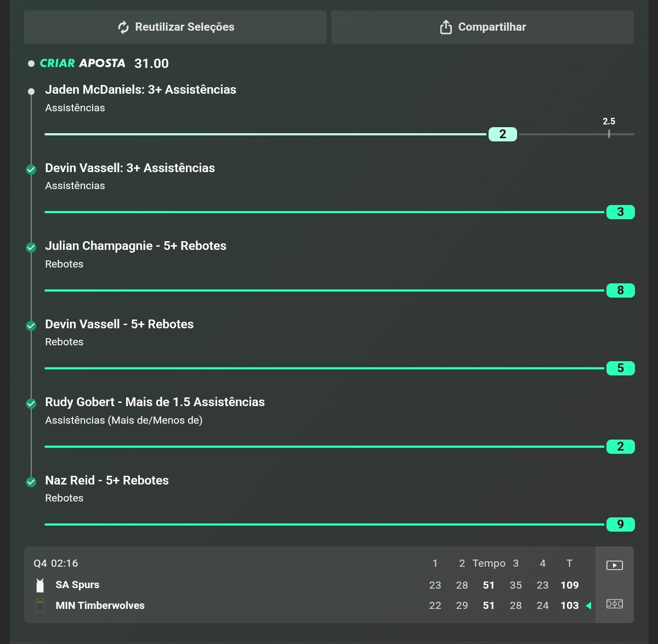Click Devin Vassell assists value 3
Viewport: 658px width, 644px height.
[x=621, y=212]
